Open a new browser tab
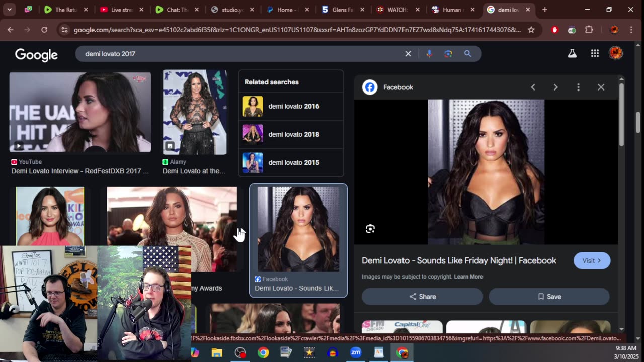This screenshot has height=362, width=644. point(545,10)
